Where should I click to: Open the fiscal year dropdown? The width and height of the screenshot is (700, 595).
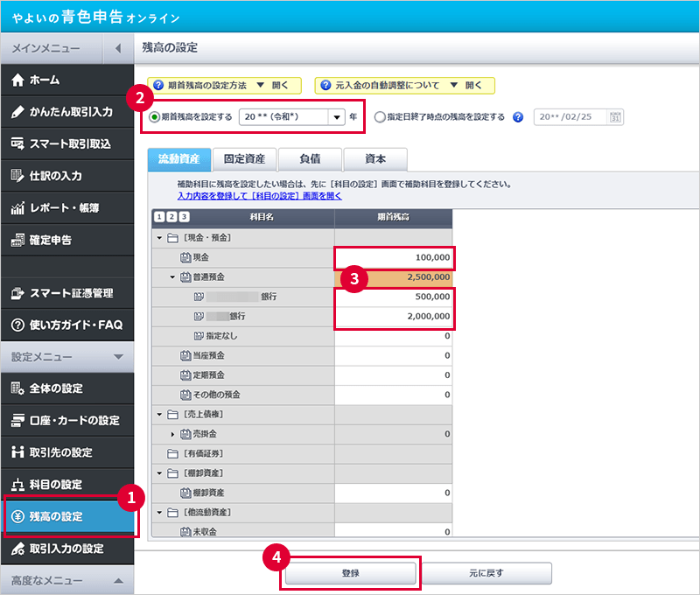tap(336, 117)
